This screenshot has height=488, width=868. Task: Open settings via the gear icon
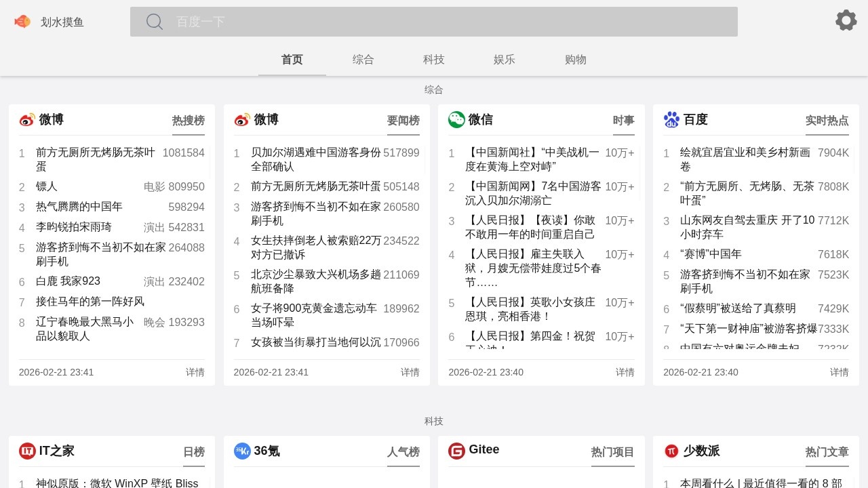pos(846,20)
